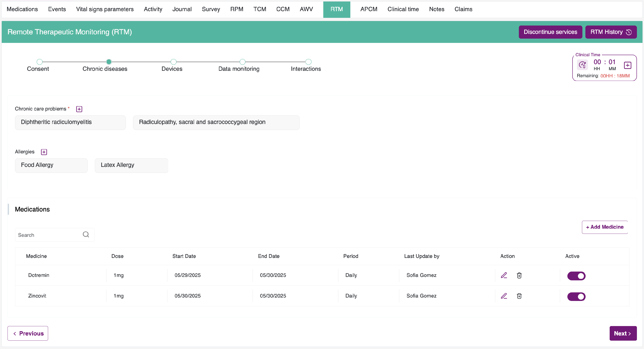Click the add chronic care problem plus icon
The width and height of the screenshot is (644, 349).
(79, 109)
